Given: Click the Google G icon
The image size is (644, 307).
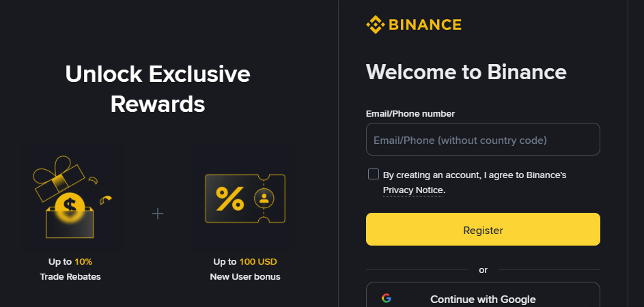Looking at the screenshot, I should pyautogui.click(x=386, y=298).
